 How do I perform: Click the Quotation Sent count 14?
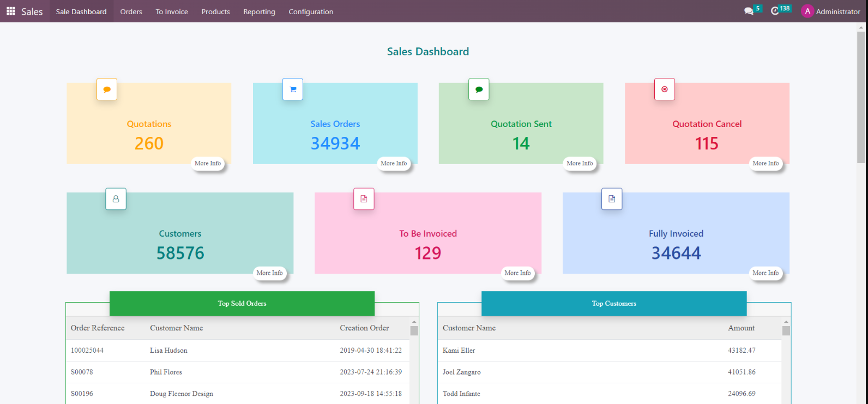click(x=521, y=143)
